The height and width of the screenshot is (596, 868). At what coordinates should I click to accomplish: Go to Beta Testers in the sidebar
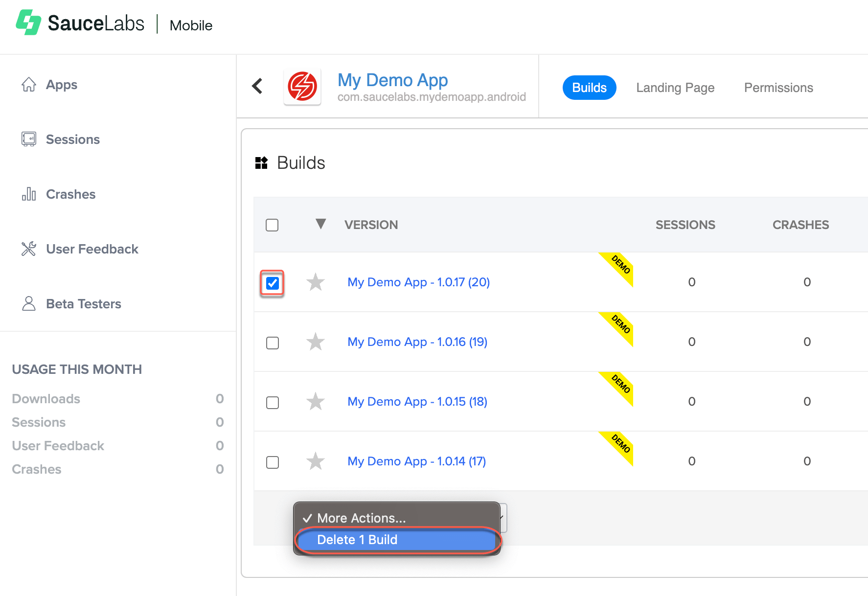click(x=83, y=304)
